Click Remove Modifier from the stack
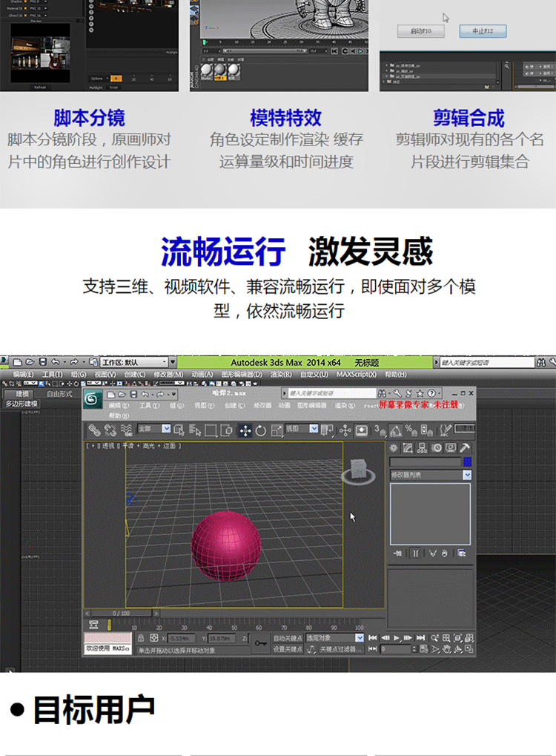The image size is (556, 756). (444, 553)
